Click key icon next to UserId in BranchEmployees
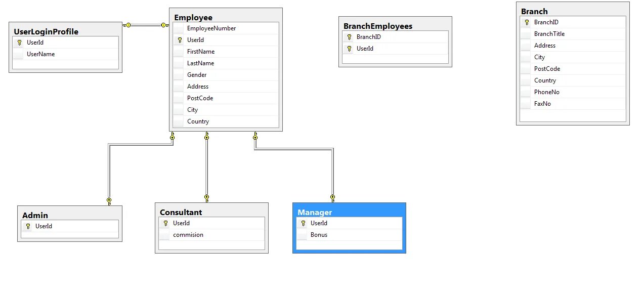The height and width of the screenshot is (292, 644). tap(349, 49)
